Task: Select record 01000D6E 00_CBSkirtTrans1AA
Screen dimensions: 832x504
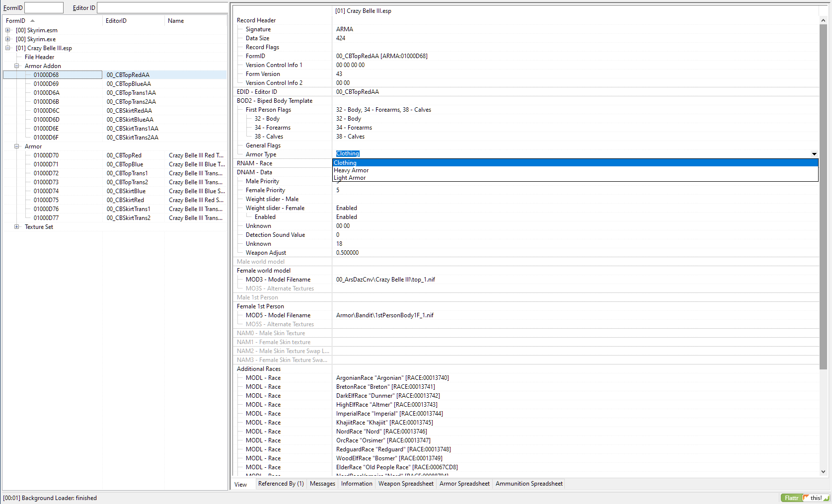Action: (115, 129)
